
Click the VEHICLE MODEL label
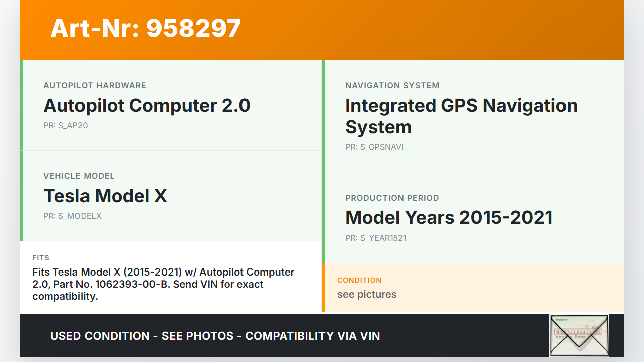pyautogui.click(x=79, y=176)
